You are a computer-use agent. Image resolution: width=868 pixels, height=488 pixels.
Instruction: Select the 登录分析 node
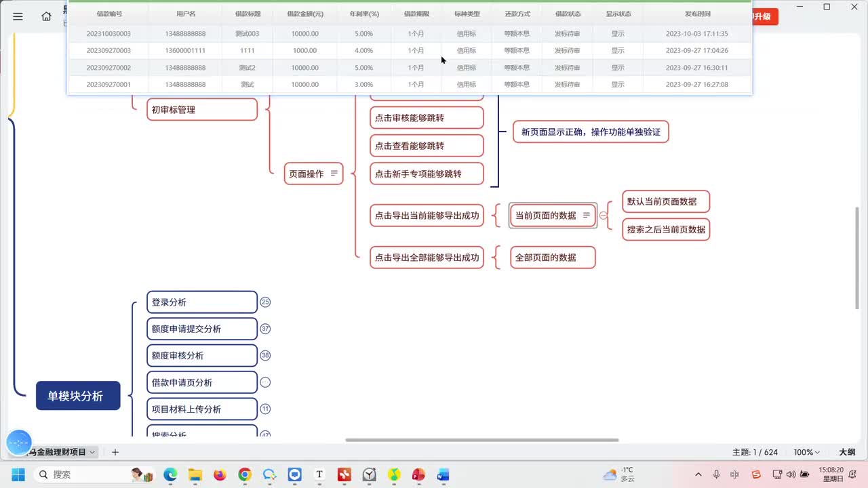click(x=202, y=302)
